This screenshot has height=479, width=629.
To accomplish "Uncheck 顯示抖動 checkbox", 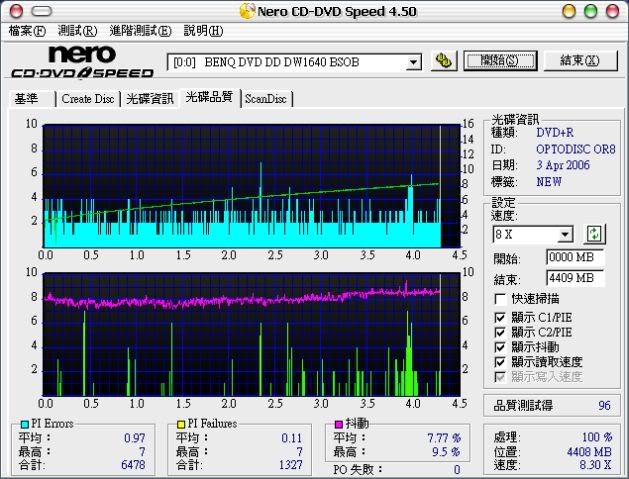I will [500, 347].
